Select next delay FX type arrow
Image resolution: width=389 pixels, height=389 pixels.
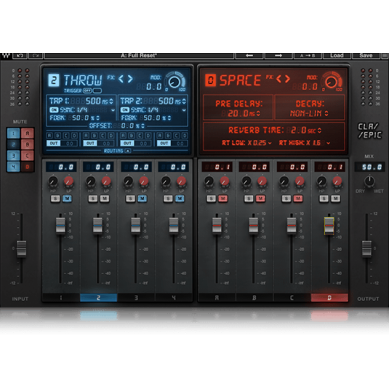tap(130, 79)
